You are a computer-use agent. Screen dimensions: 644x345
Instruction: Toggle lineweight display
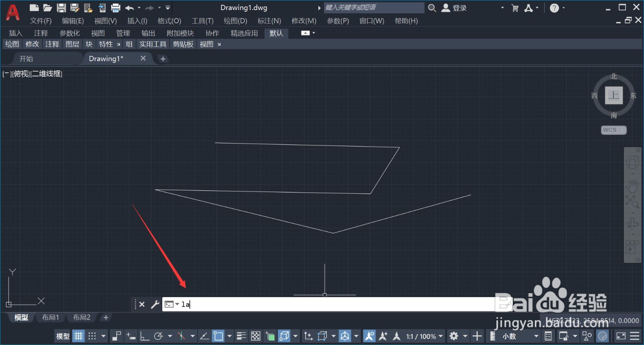click(x=242, y=336)
